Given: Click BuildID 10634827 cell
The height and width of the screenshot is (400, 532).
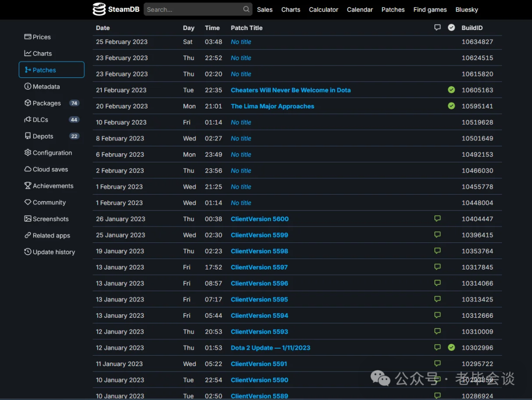Looking at the screenshot, I should point(477,42).
